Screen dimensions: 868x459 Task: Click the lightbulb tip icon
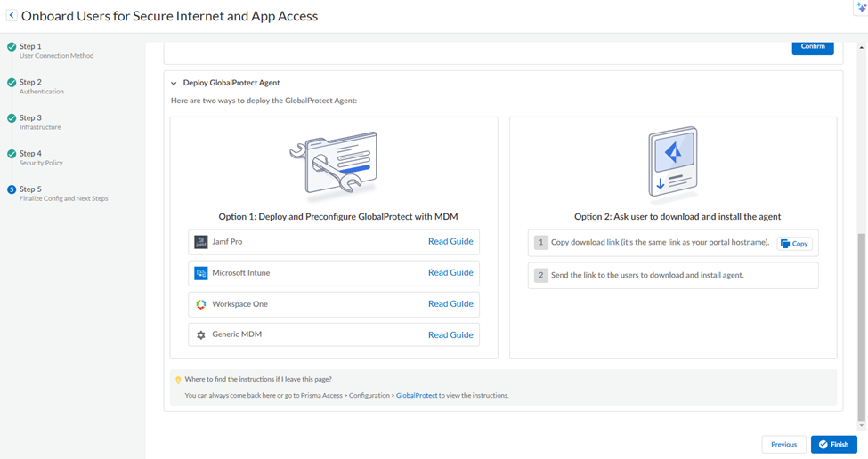(178, 380)
